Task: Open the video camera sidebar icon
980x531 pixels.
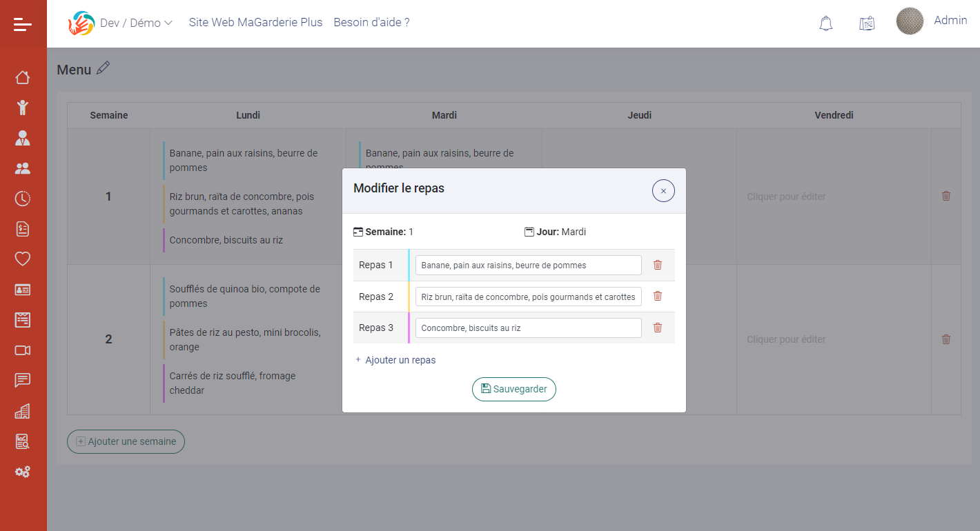Action: click(23, 350)
